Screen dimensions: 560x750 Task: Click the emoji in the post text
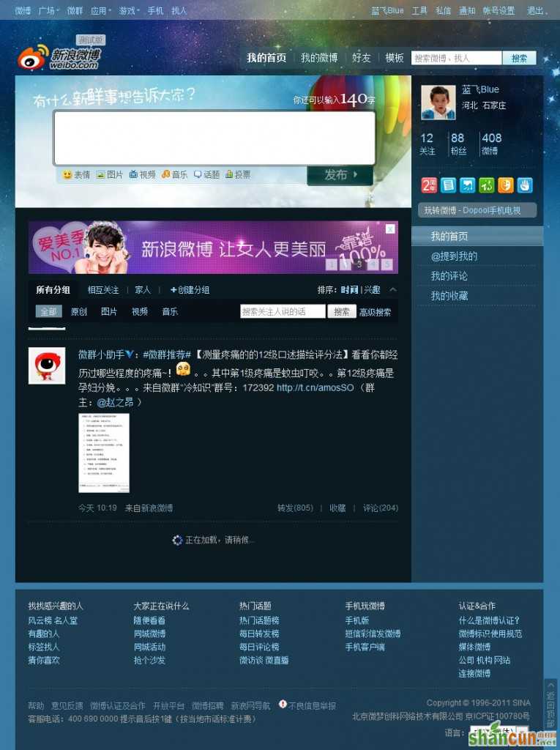pos(183,369)
